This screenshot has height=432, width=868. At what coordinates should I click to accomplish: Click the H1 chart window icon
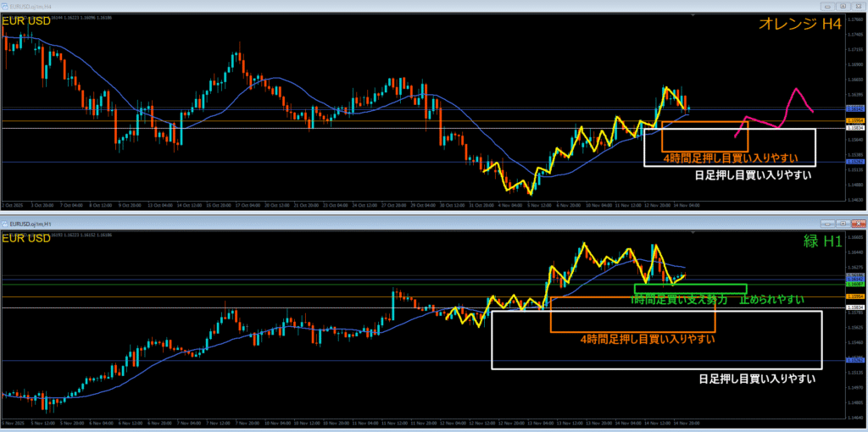[x=6, y=224]
